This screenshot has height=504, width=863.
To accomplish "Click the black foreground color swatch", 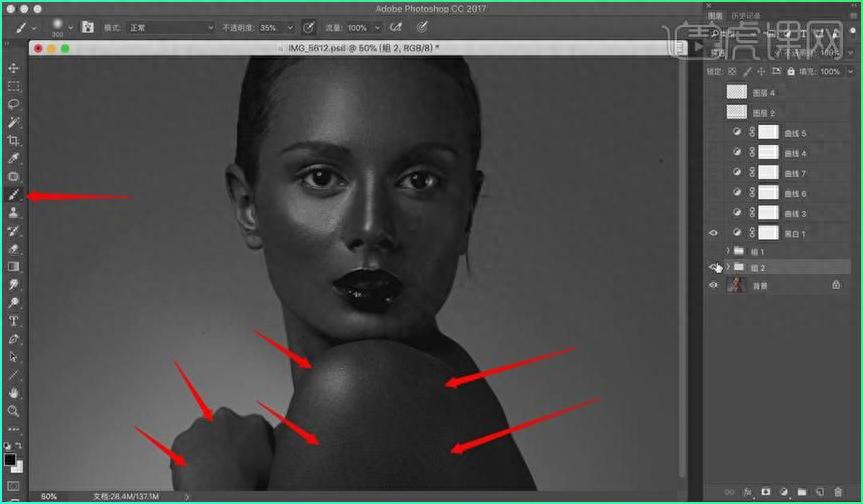I will (x=10, y=460).
